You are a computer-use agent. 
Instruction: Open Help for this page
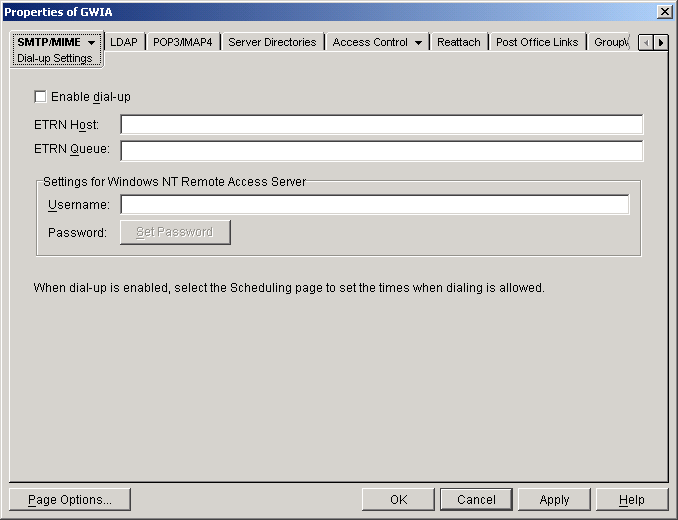point(632,500)
